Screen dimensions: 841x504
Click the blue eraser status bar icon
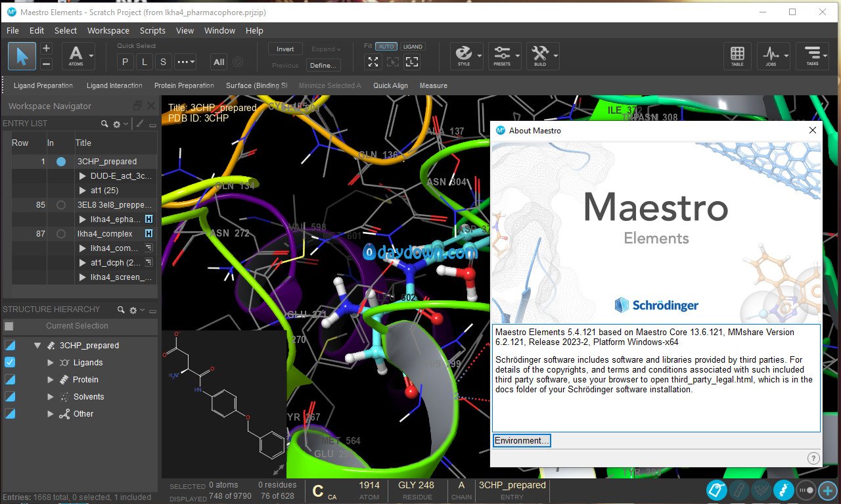tap(716, 490)
